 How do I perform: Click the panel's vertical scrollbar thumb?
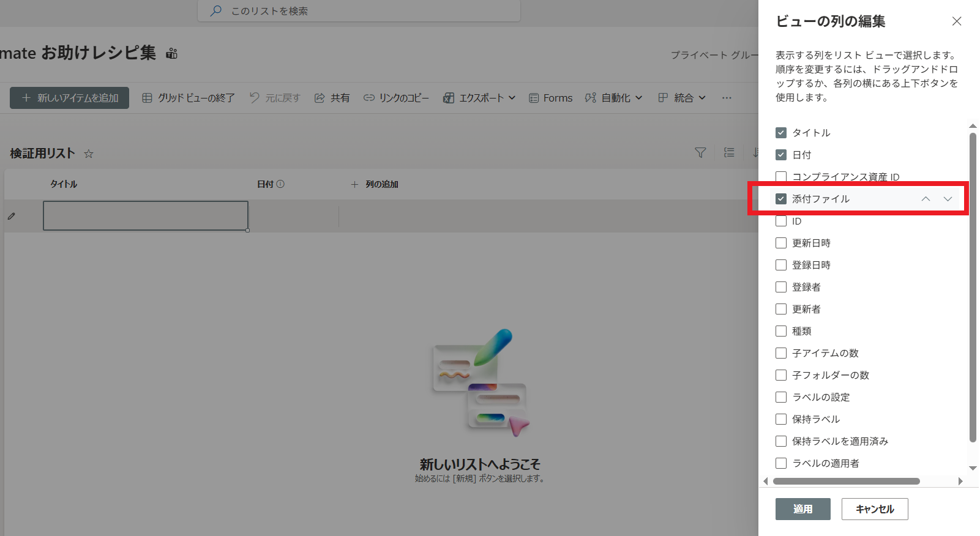click(973, 286)
